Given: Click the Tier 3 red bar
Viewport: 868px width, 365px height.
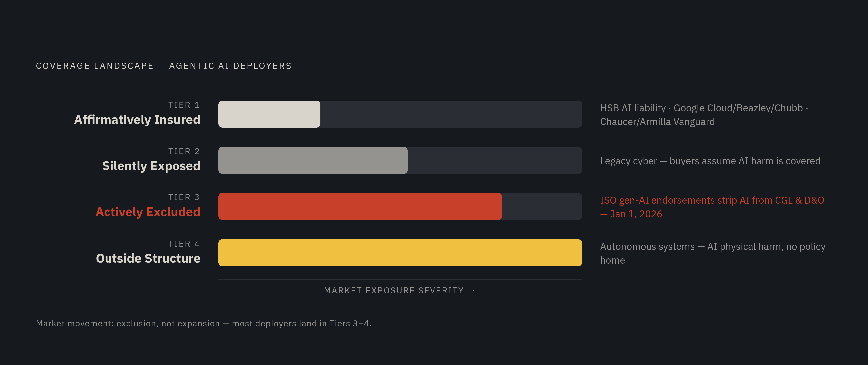Looking at the screenshot, I should point(360,206).
